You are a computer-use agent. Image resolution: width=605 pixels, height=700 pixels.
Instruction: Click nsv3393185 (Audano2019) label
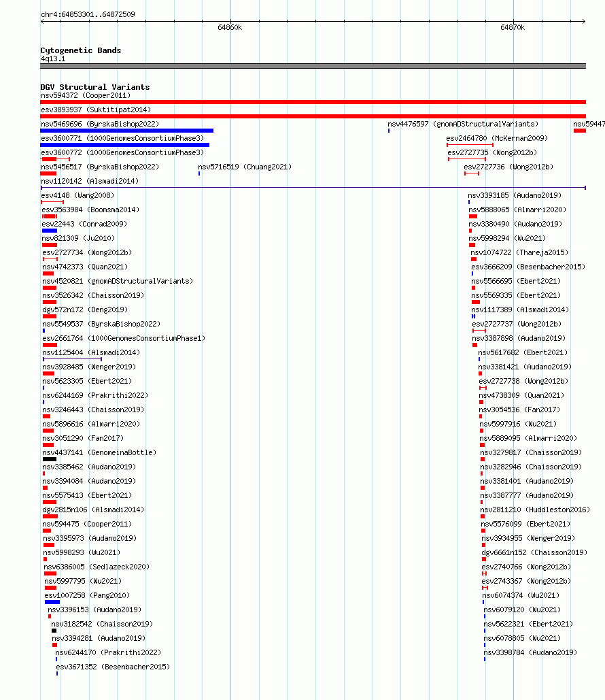515,195
